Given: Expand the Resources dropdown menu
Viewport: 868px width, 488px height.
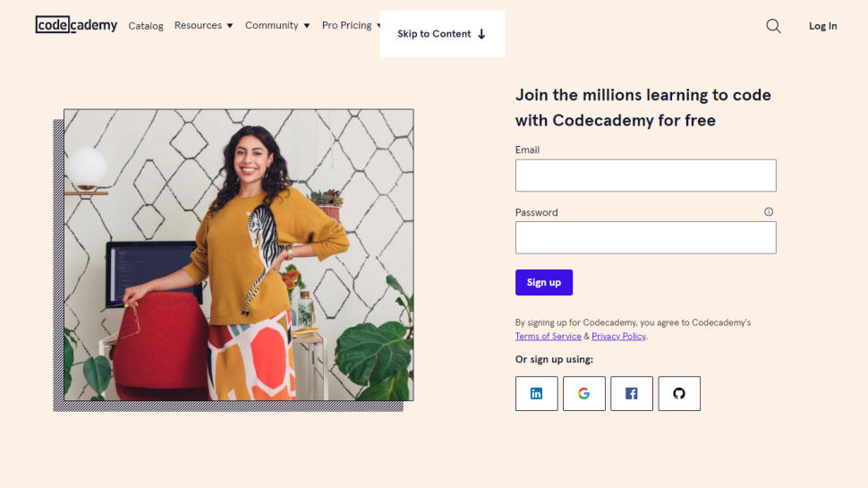Looking at the screenshot, I should (x=203, y=25).
